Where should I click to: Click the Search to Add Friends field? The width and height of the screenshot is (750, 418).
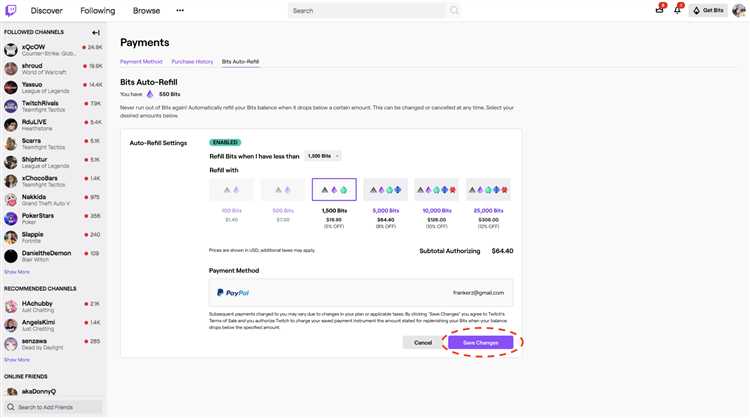[x=54, y=407]
